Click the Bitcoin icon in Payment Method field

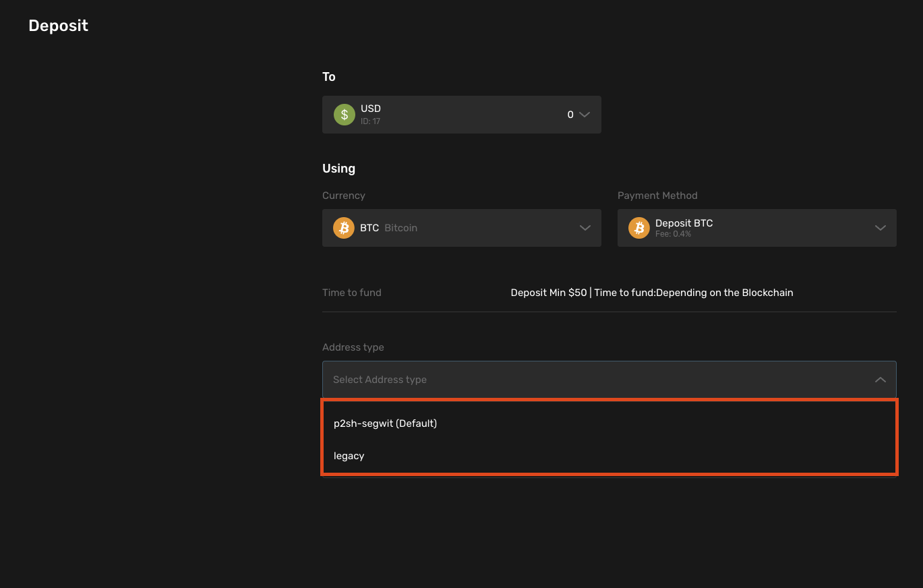click(x=639, y=228)
